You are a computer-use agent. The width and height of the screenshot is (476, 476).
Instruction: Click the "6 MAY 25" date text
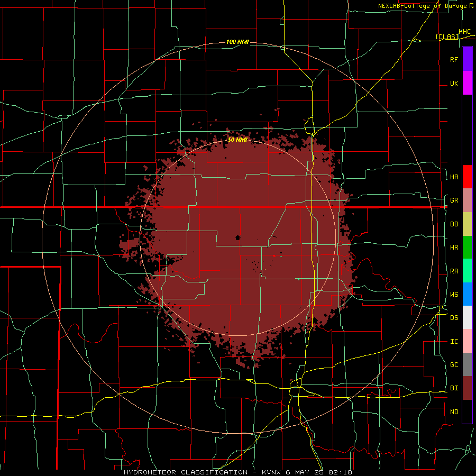(305, 472)
